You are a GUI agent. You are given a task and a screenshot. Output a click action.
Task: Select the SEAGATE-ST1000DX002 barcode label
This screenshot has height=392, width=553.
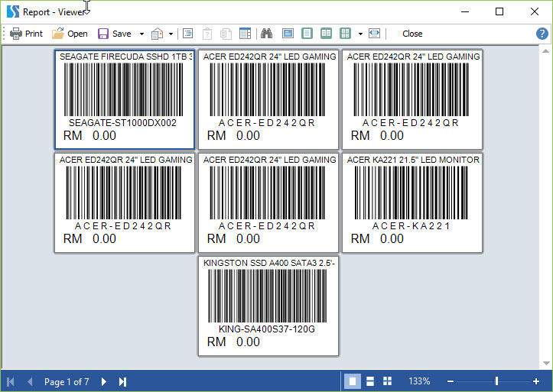pos(125,99)
